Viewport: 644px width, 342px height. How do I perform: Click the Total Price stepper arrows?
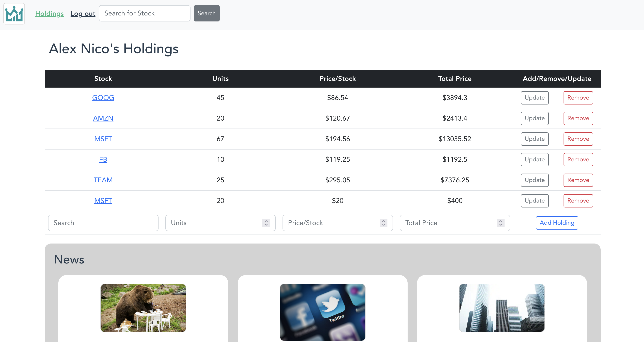[500, 223]
